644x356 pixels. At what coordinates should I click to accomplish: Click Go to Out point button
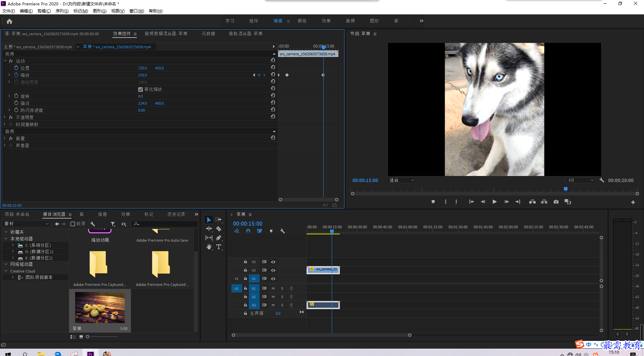click(518, 202)
